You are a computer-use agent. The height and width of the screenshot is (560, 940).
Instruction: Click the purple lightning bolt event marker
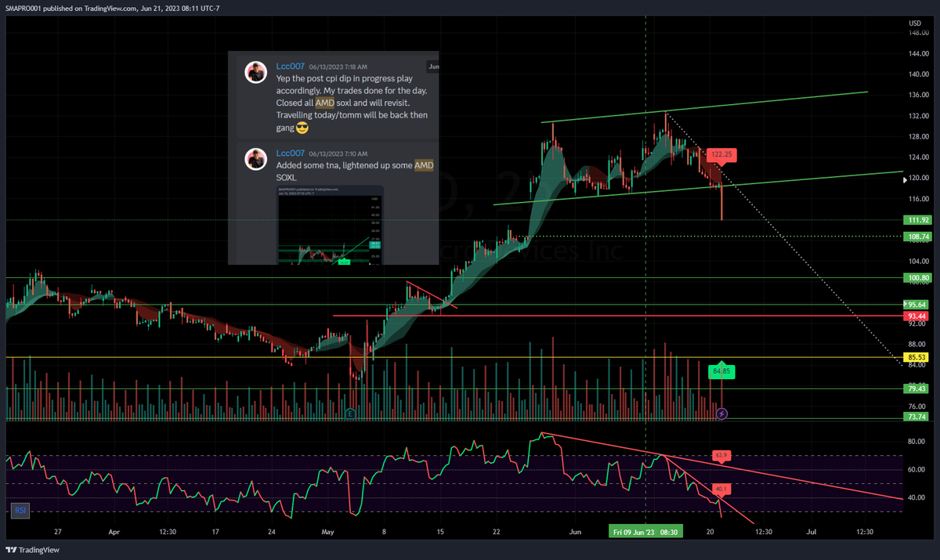[x=722, y=413]
